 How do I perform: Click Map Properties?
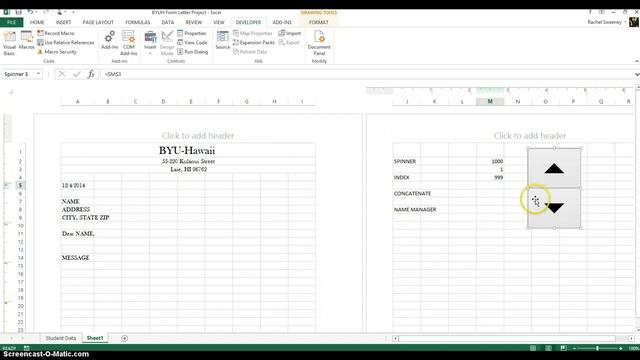tap(253, 33)
